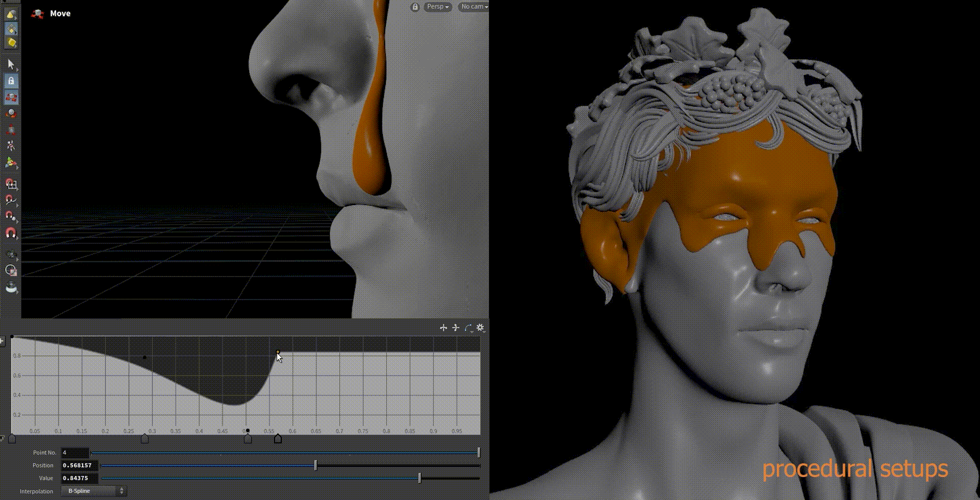Viewport: 980px width, 500px height.
Task: Activate the Render Region tool
Action: (11, 270)
